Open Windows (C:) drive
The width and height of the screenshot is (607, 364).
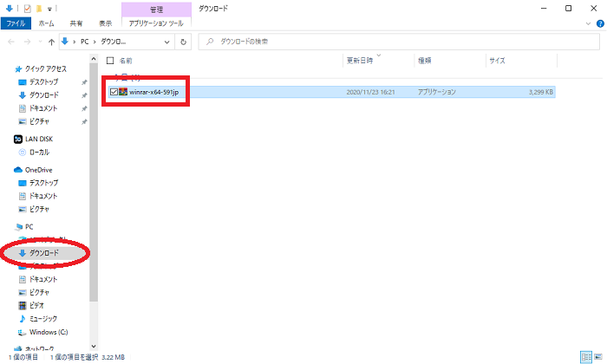tap(49, 332)
